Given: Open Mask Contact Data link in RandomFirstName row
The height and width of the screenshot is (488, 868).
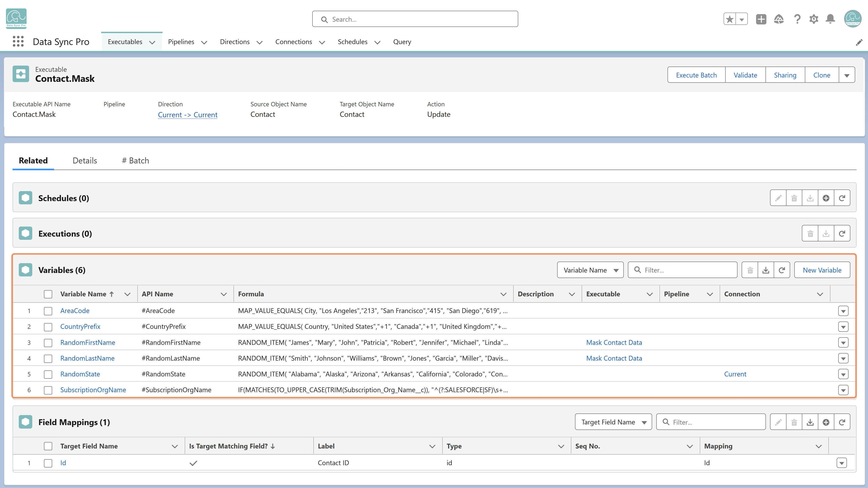Looking at the screenshot, I should [614, 342].
